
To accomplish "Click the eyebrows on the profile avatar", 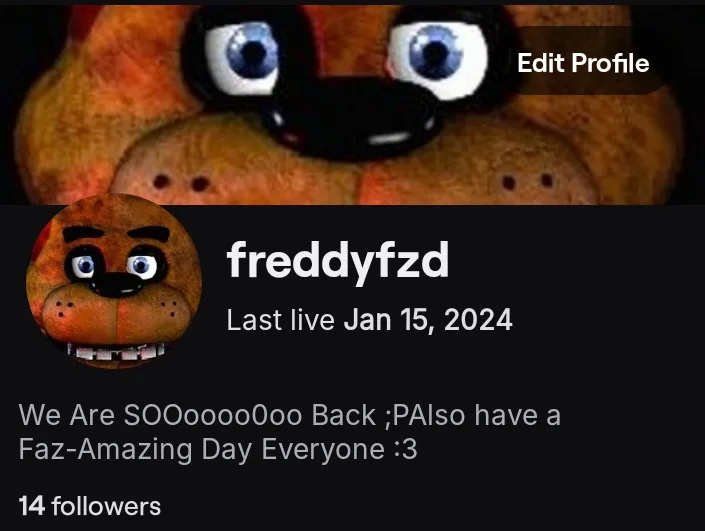I will [x=116, y=233].
